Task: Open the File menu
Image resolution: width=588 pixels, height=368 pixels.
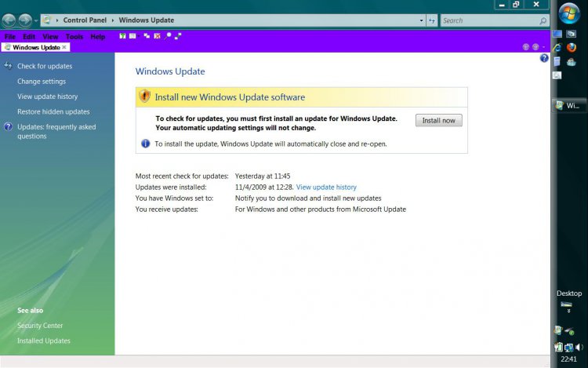Action: click(10, 37)
